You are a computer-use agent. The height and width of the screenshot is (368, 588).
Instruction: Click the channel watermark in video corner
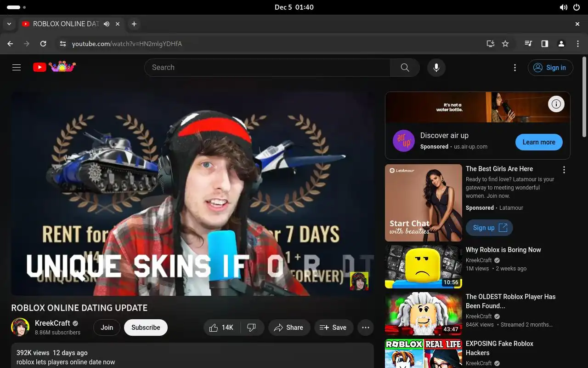click(359, 281)
